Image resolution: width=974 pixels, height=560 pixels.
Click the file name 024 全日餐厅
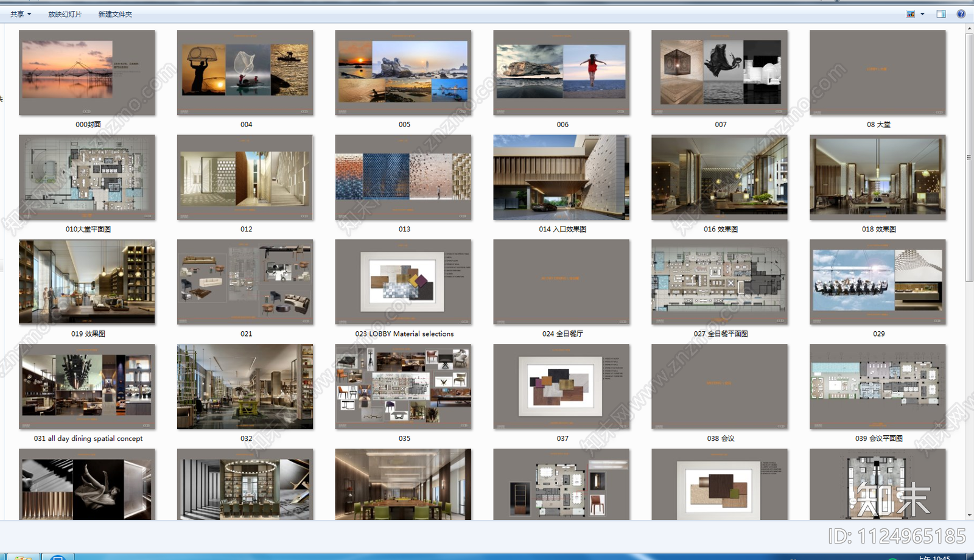click(562, 334)
